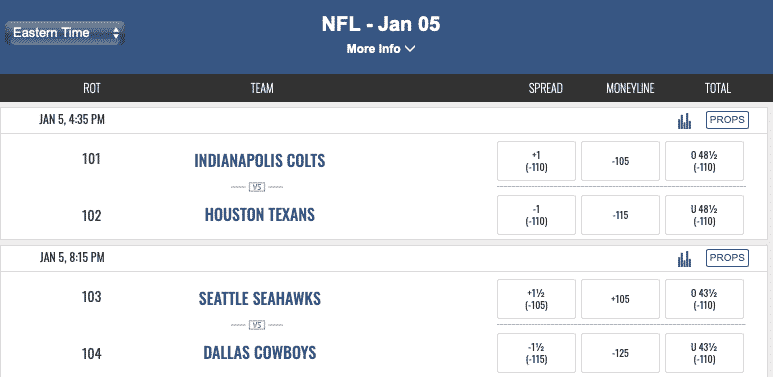The width and height of the screenshot is (774, 377).
Task: Open PROPS for the 4:35 PM game
Action: tap(727, 120)
